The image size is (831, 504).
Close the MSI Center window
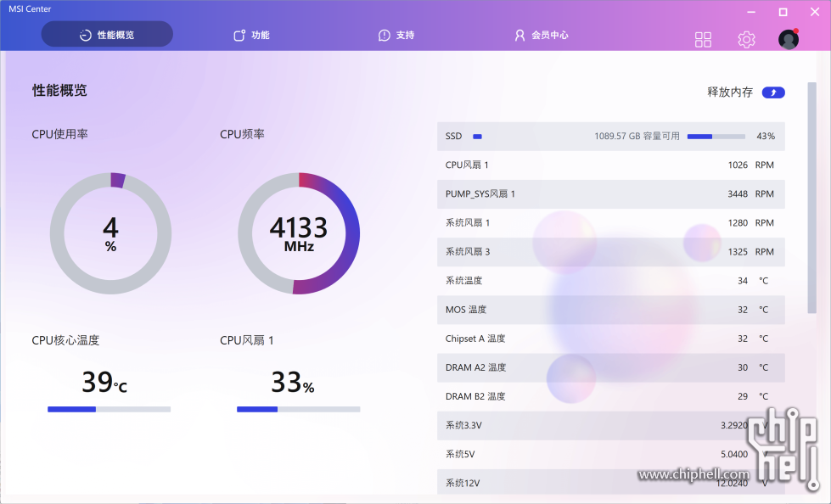point(815,12)
